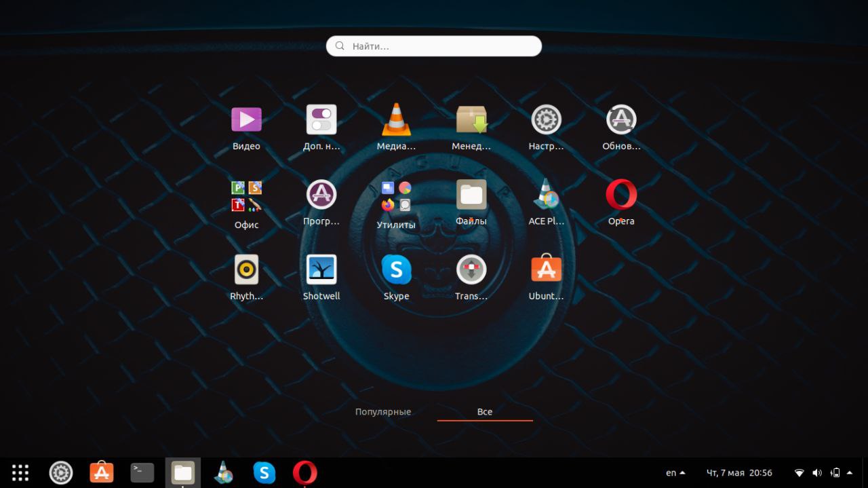Launch Skype from the dock
This screenshot has width=868, height=488.
click(x=264, y=472)
